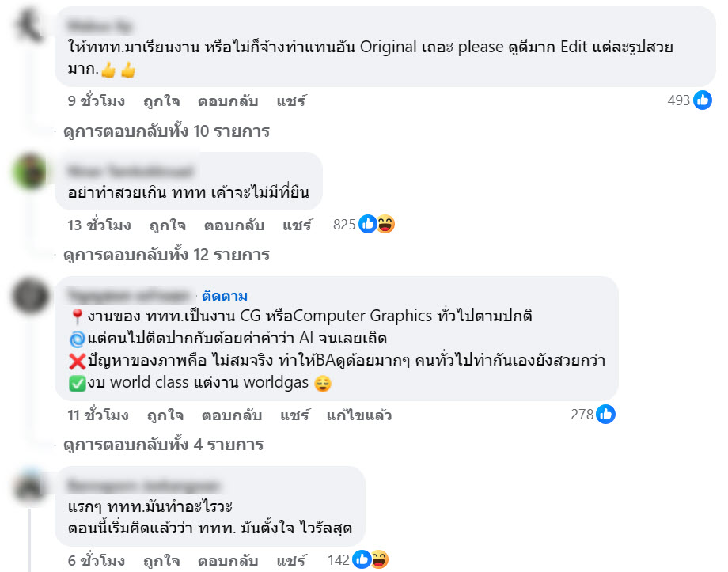
Task: Click the blue ติดตาม follow link
Action: 225,296
